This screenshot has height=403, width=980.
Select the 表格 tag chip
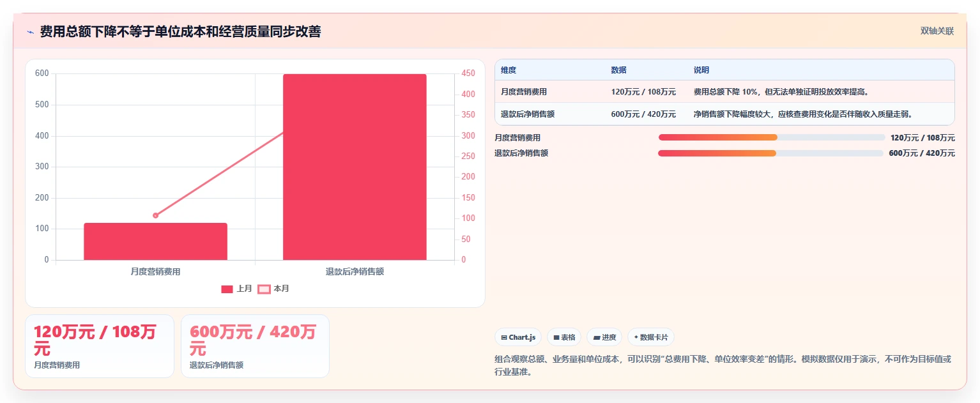pos(564,337)
